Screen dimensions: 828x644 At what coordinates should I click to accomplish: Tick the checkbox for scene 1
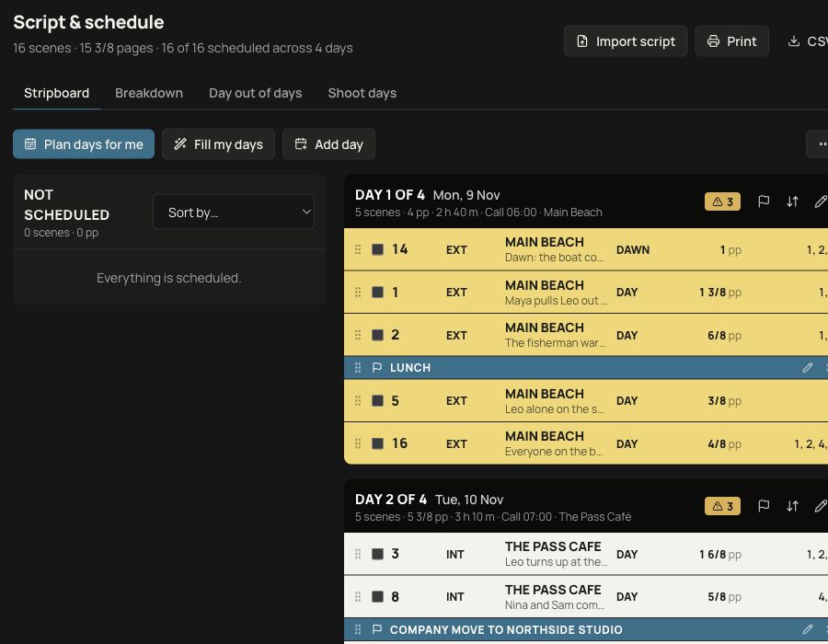pos(377,292)
